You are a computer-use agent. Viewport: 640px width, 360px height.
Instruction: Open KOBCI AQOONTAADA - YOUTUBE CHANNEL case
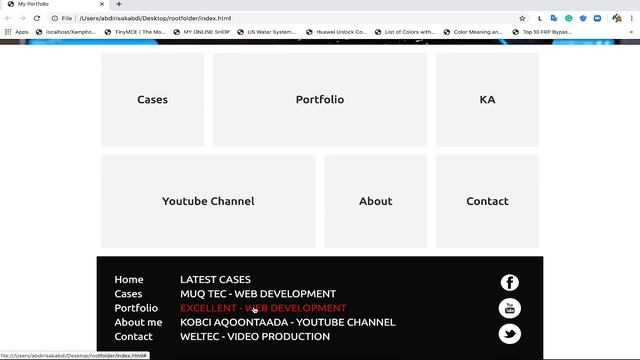(x=288, y=322)
